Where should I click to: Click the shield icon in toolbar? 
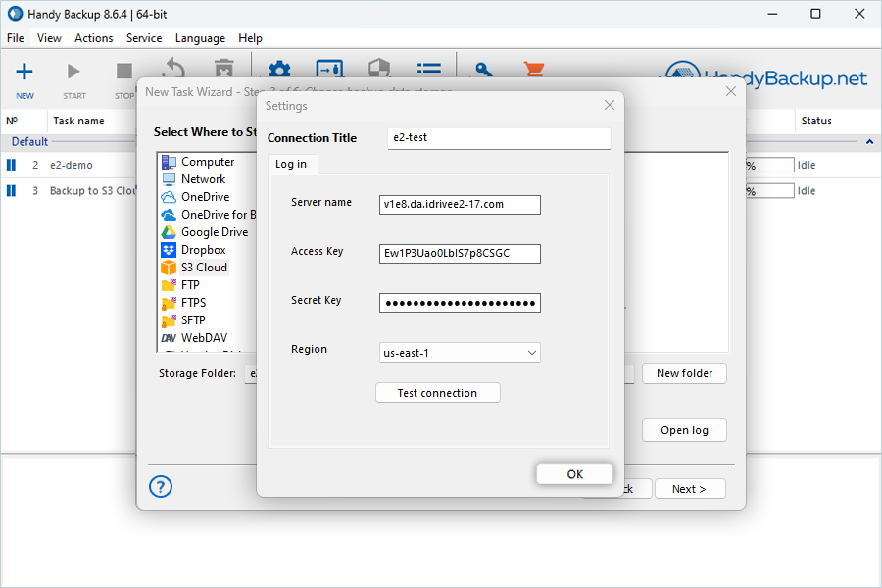(x=379, y=68)
